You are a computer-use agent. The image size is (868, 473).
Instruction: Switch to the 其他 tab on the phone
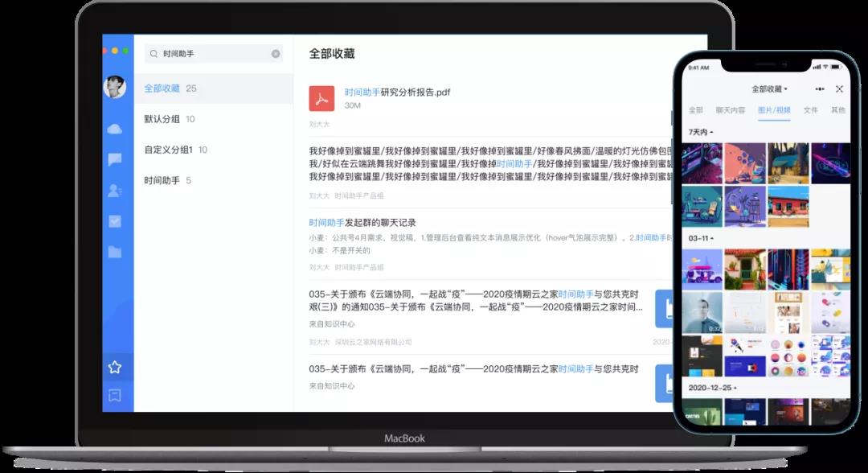pos(838,110)
